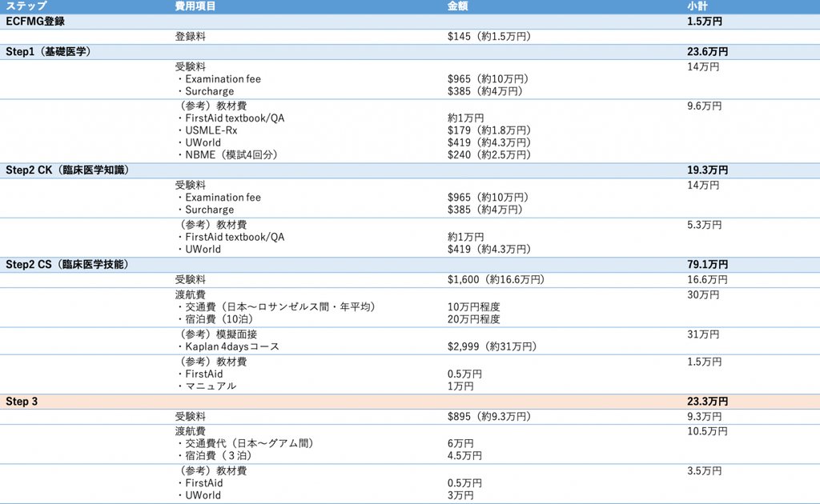The image size is (820, 504).
Task: Click the 交通費代（日本〜グアム間） line
Action: (243, 443)
